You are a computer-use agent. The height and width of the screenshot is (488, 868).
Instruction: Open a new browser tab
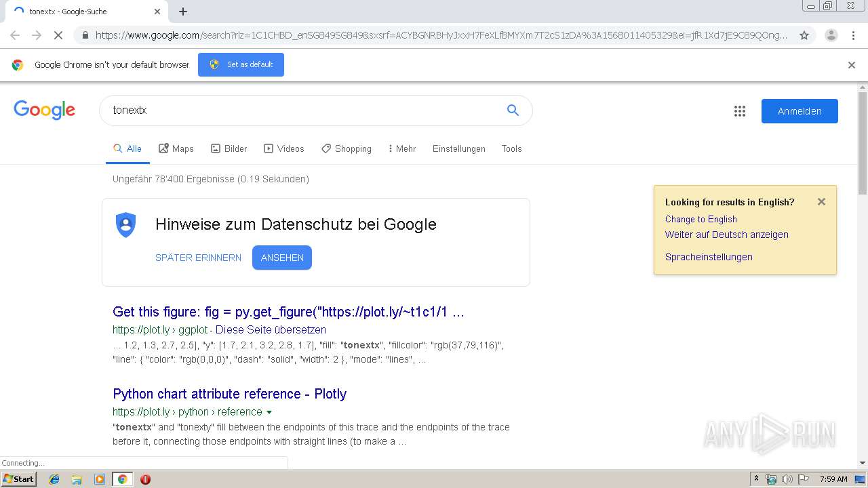tap(183, 12)
